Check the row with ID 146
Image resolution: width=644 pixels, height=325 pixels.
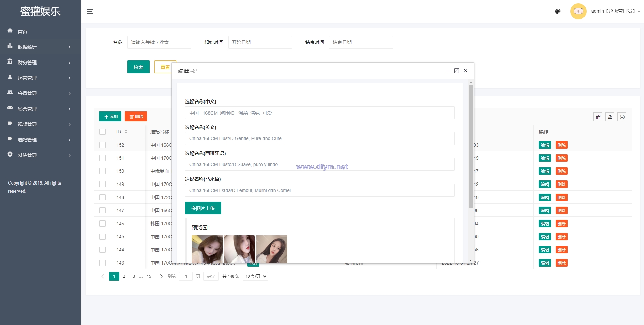[103, 224]
